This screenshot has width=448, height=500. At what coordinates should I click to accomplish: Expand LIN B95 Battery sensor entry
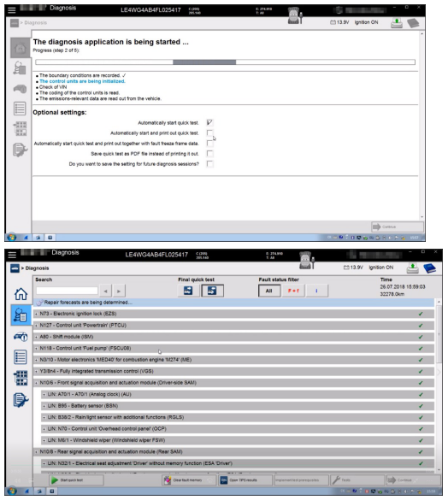click(x=44, y=406)
